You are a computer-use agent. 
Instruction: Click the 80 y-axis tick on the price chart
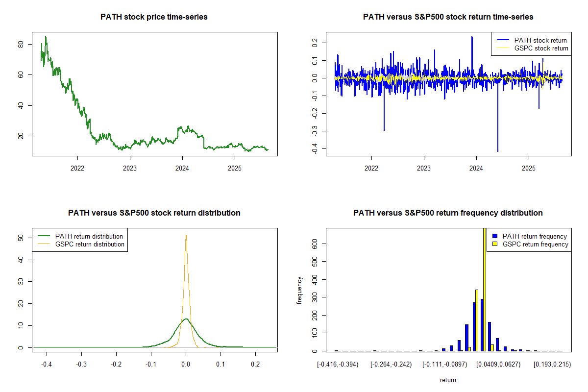point(21,45)
